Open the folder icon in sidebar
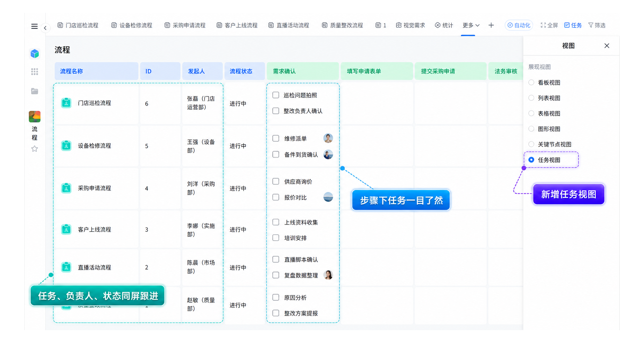Image resolution: width=644 pixels, height=343 pixels. pos(35,91)
